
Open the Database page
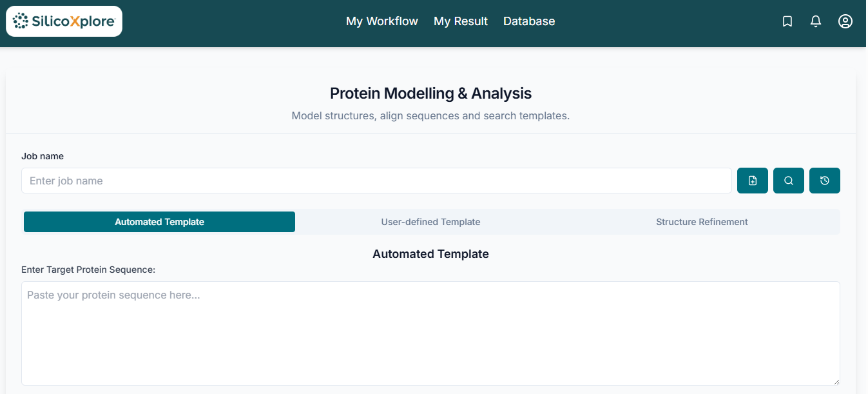tap(528, 21)
